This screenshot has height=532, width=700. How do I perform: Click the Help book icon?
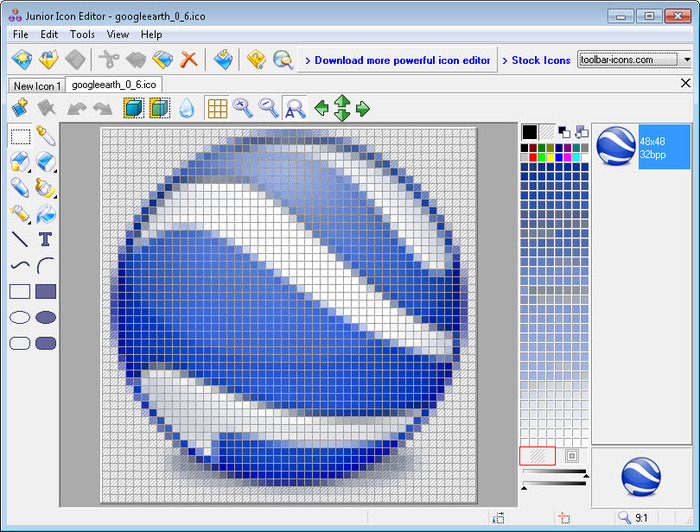(256, 59)
